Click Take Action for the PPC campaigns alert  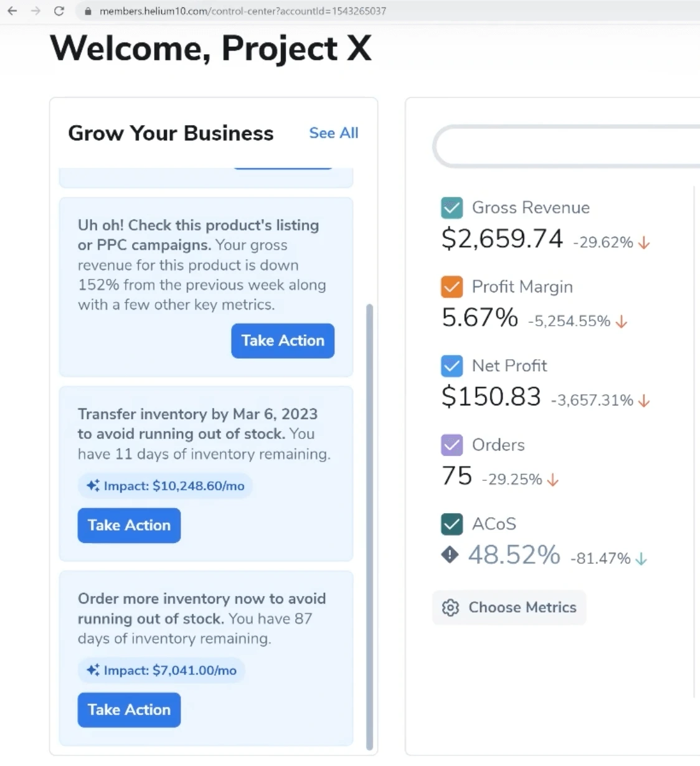click(282, 341)
